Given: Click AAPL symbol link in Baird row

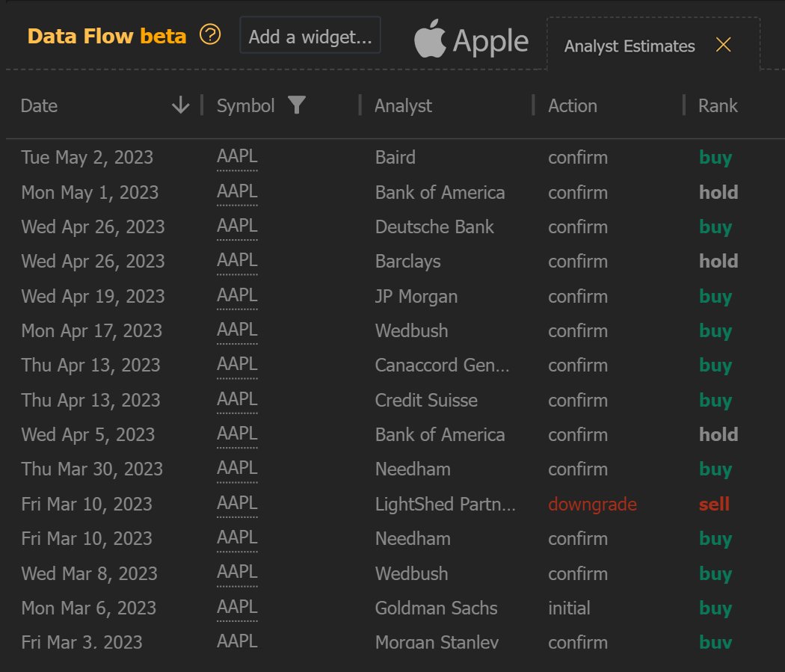Looking at the screenshot, I should coord(237,158).
